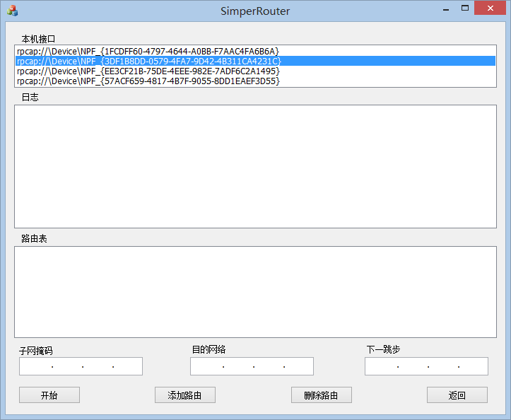Select interface ending in F7AAC4FA6B6A

[x=255, y=51]
